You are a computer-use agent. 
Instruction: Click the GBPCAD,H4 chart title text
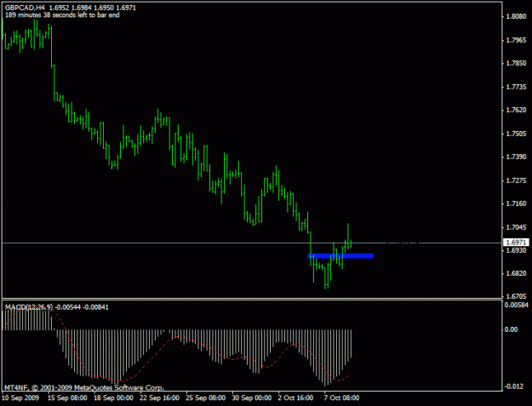[25, 8]
